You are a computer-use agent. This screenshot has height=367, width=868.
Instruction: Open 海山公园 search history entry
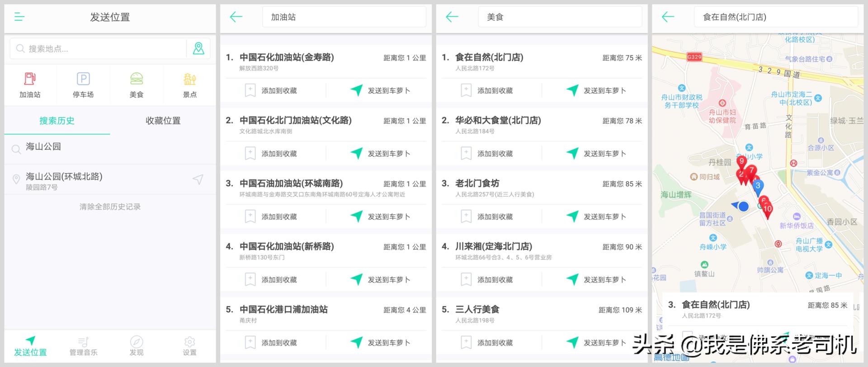click(110, 149)
